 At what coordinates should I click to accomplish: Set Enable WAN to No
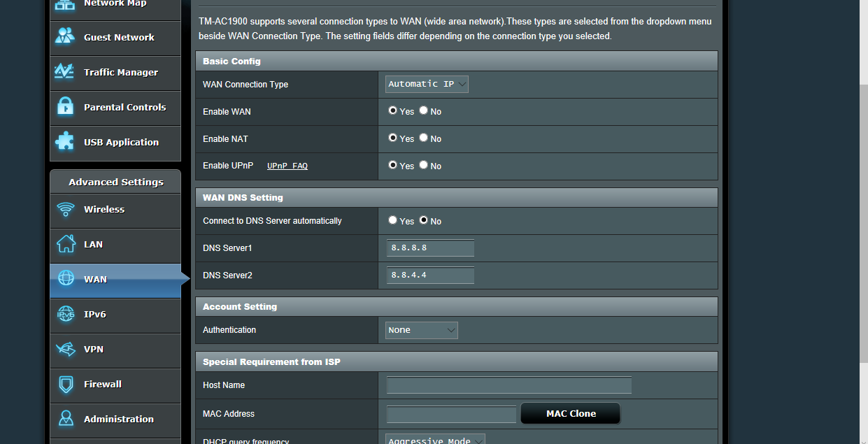coord(424,111)
